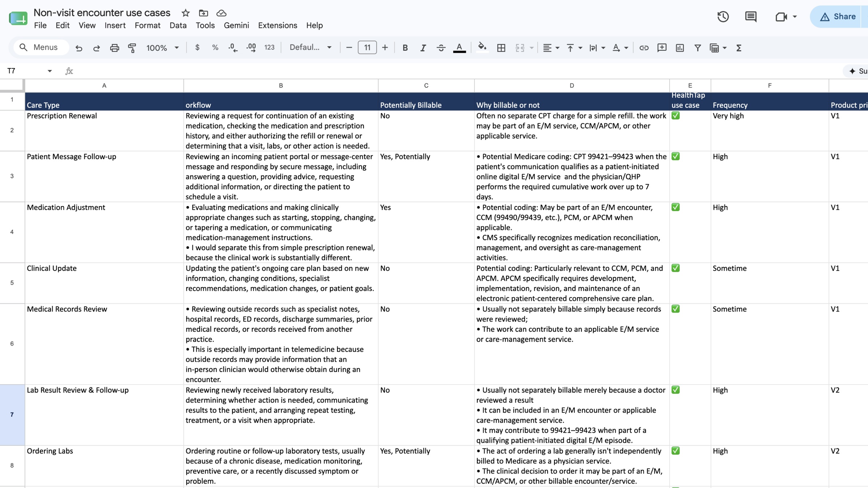Increase font size with plus button
This screenshot has width=868, height=488.
click(385, 47)
